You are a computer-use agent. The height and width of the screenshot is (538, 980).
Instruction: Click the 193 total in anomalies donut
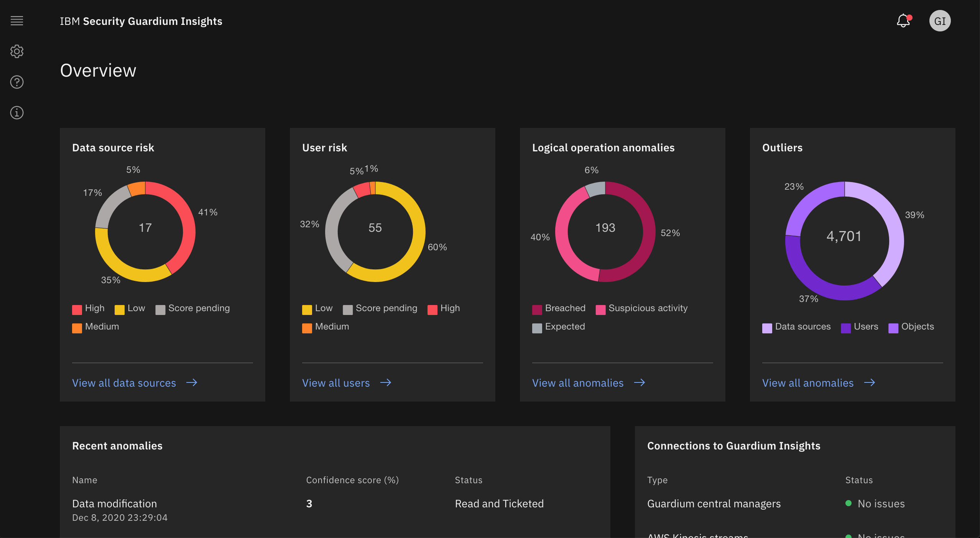point(605,228)
